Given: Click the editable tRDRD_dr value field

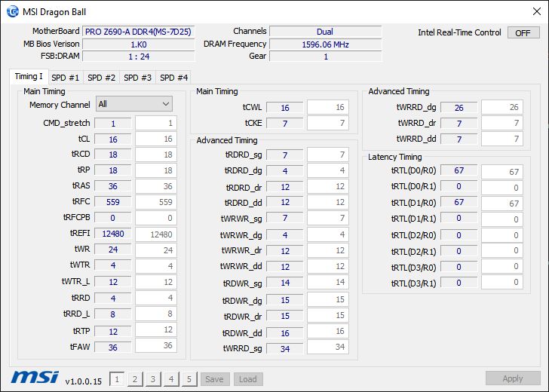Looking at the screenshot, I should [328, 186].
